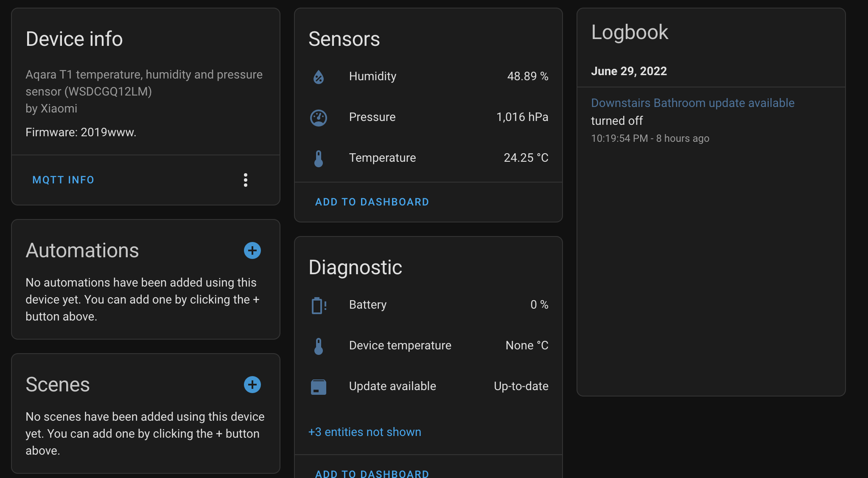
Task: Open Downstairs Bathroom update available log entry
Action: click(692, 103)
